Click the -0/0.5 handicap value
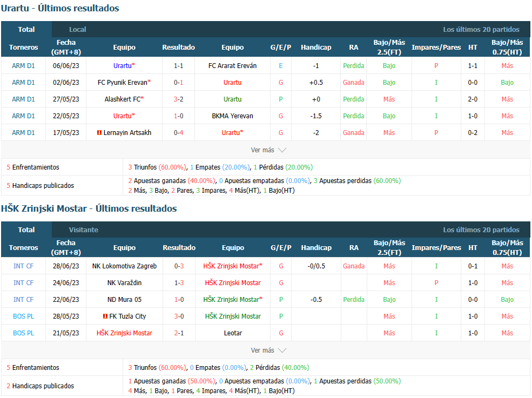Viewport: 532px width, 398px height. pyautogui.click(x=316, y=266)
